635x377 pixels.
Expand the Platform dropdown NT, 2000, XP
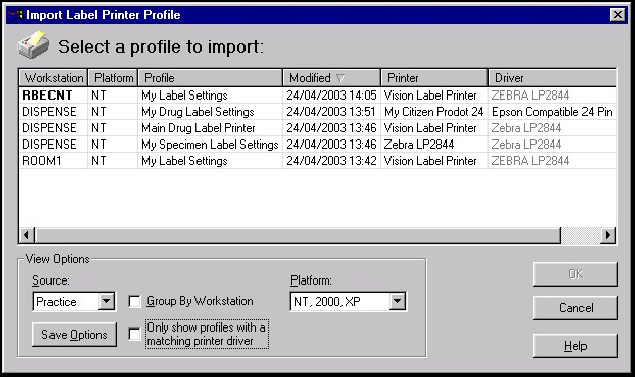[x=398, y=301]
